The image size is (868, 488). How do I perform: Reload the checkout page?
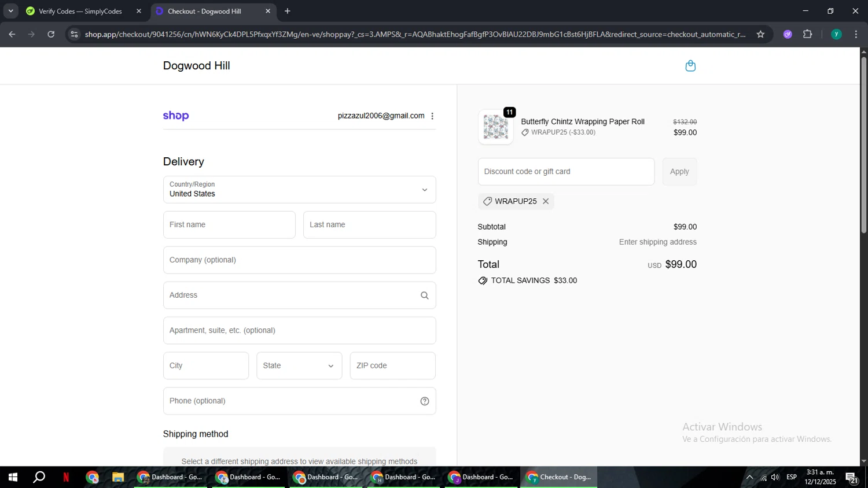pyautogui.click(x=51, y=34)
